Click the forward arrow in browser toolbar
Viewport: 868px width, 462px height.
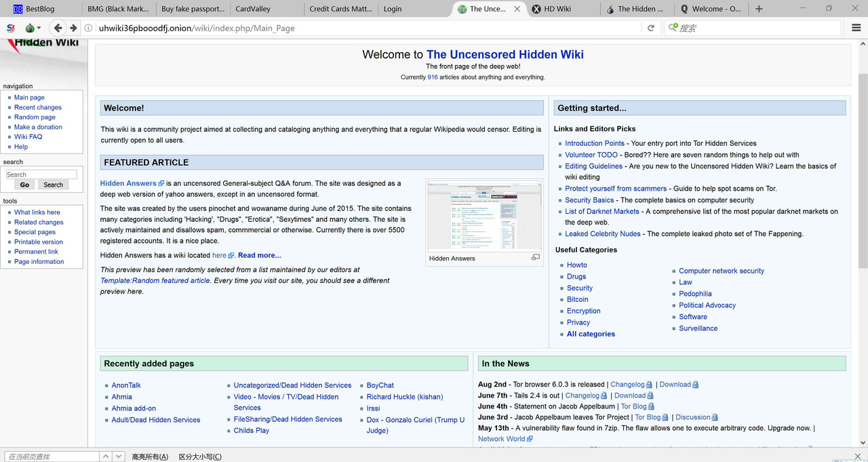click(74, 28)
